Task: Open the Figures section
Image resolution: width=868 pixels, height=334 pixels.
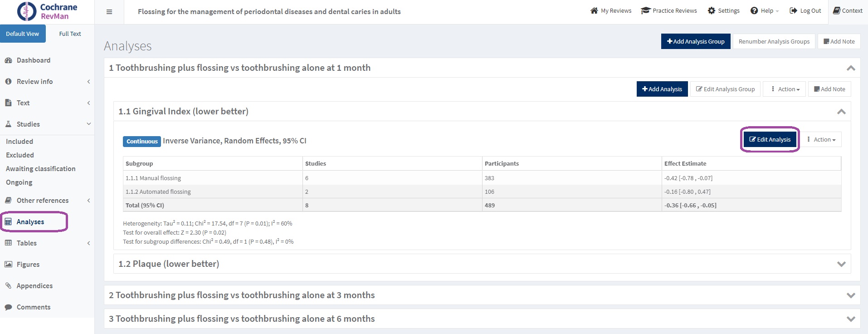Action: pos(28,265)
